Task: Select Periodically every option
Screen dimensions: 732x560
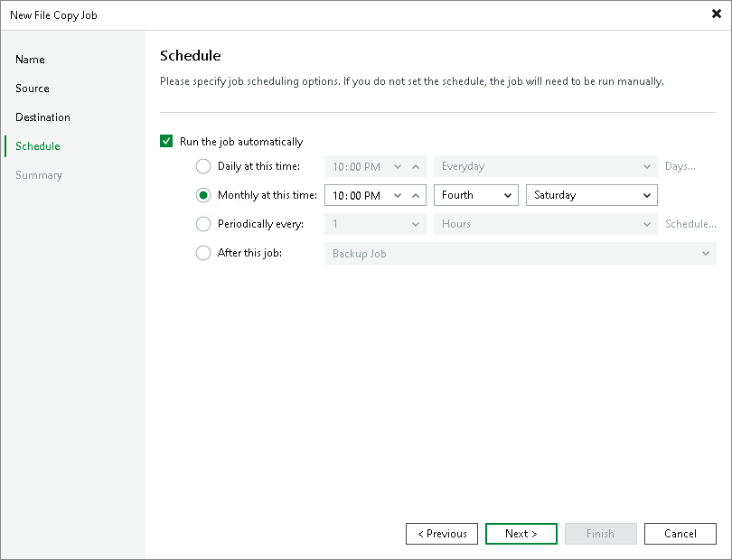Action: [x=203, y=224]
